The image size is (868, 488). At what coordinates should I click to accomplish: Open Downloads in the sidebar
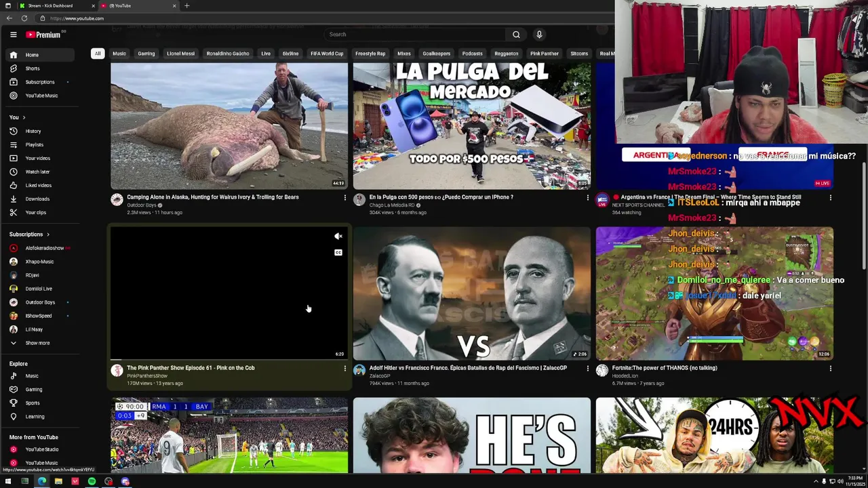point(39,199)
